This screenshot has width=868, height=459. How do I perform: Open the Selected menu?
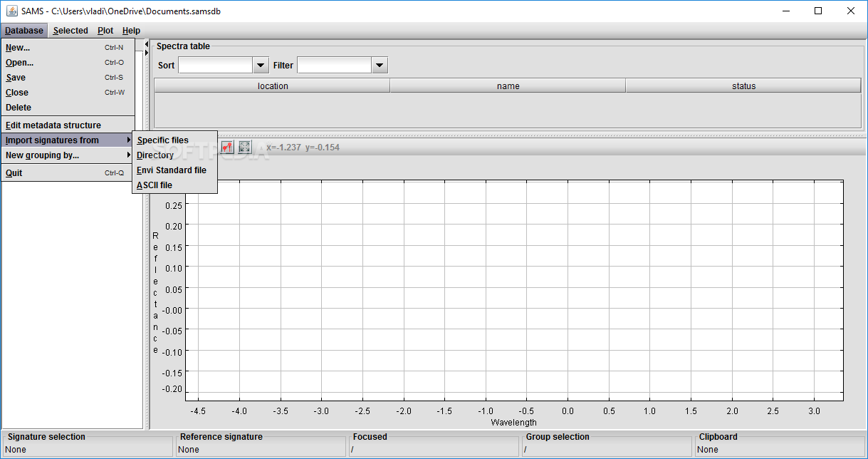tap(70, 31)
